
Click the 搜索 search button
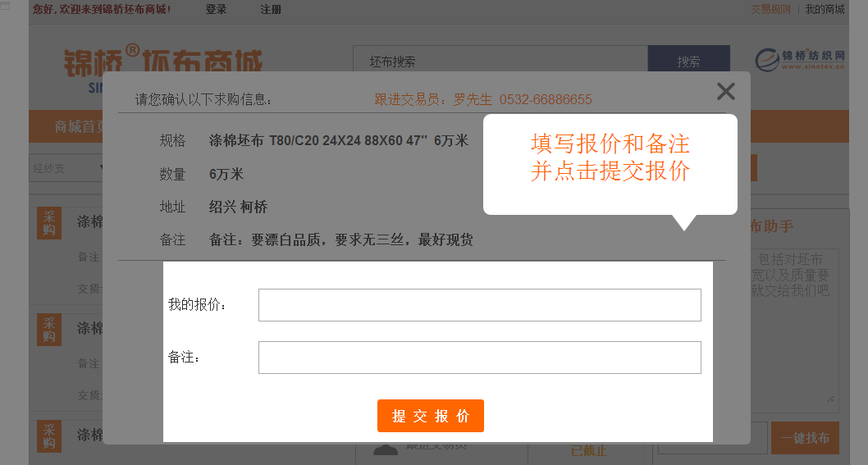point(688,62)
